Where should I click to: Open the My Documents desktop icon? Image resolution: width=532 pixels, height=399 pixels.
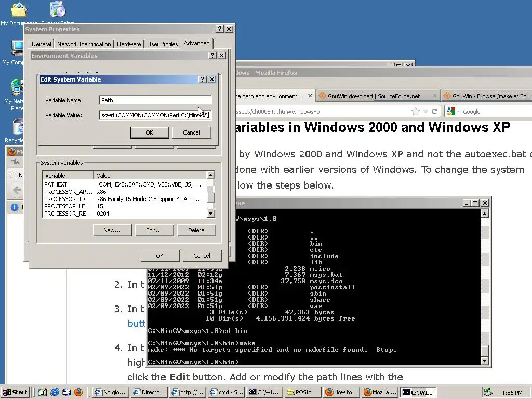pos(19,14)
